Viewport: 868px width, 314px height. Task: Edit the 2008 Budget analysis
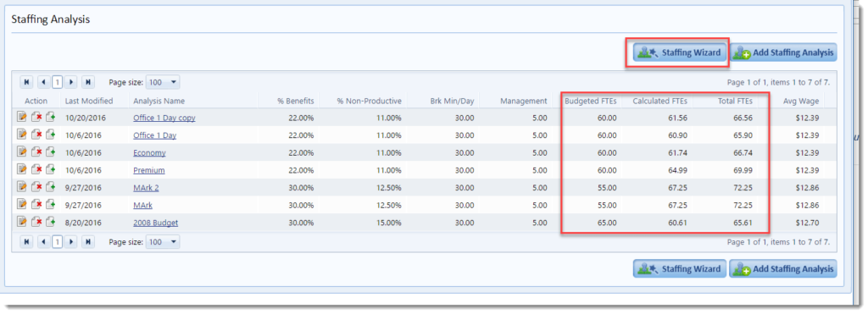[22, 223]
